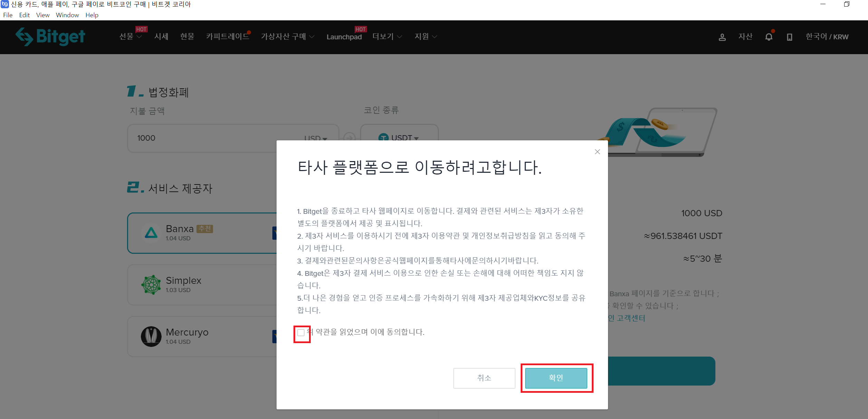Open the 카피트레이드 copy trade tab
868x419 pixels.
tap(228, 37)
